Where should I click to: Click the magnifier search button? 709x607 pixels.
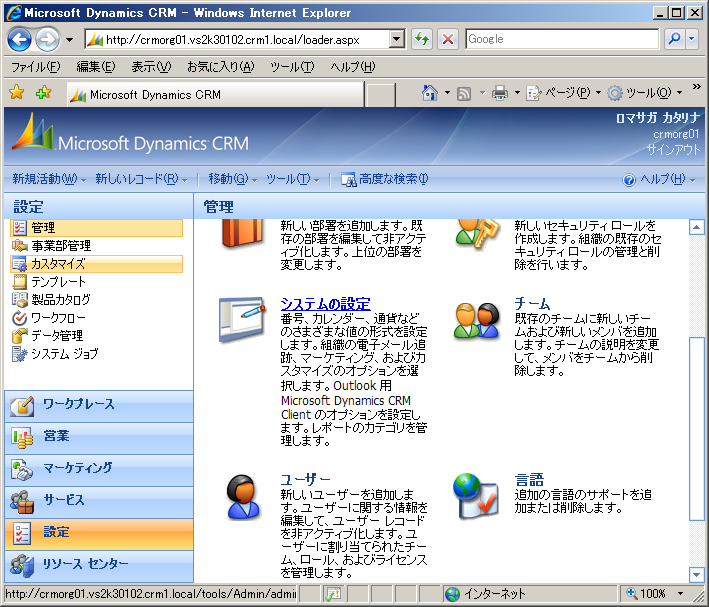674,39
